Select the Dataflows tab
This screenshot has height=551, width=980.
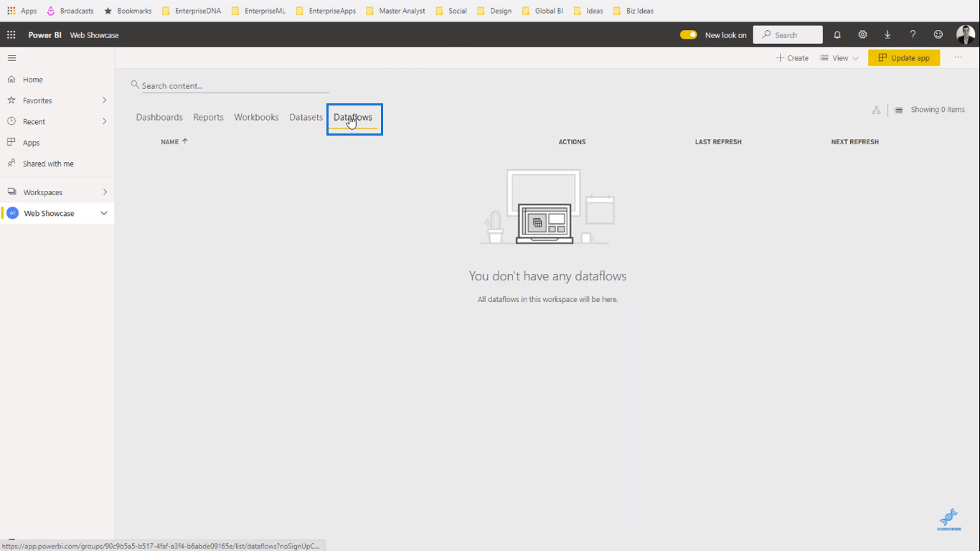[353, 118]
